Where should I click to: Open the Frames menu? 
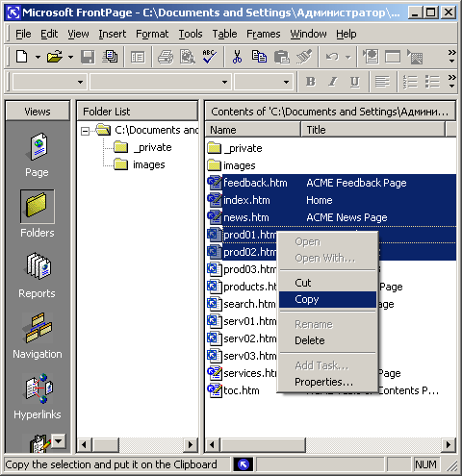[x=264, y=34]
